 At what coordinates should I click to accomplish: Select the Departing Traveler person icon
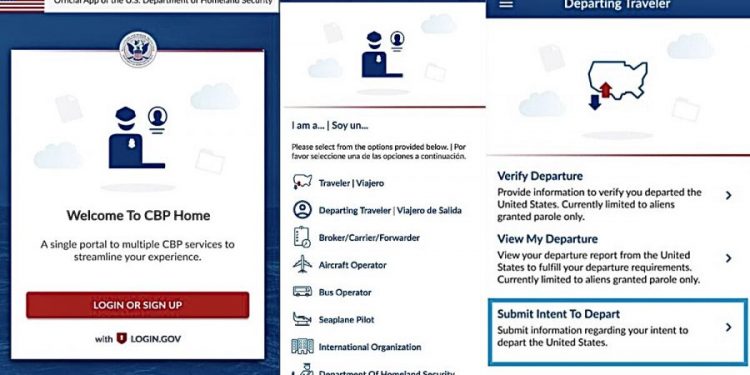coord(302,210)
